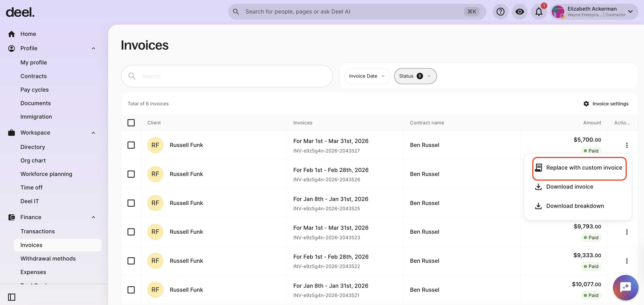Select checkbox for invoice INV-e9z5g4n-2026-2043523
The height and width of the screenshot is (305, 644).
coord(131,232)
